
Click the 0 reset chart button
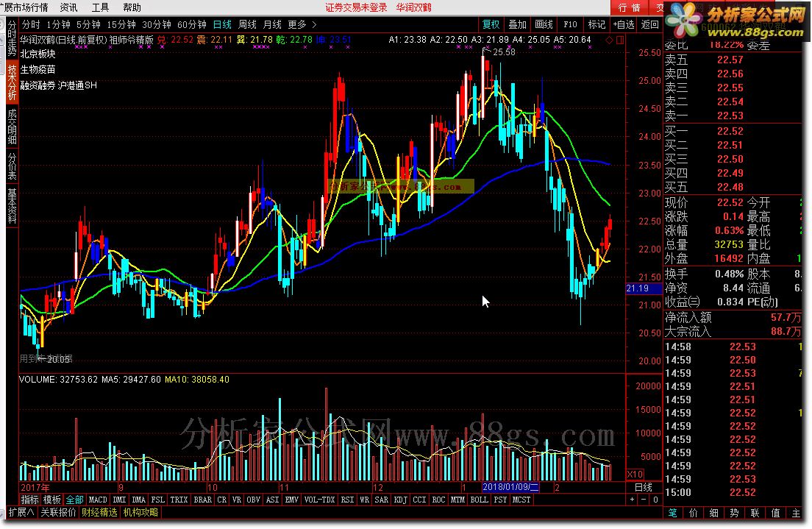tap(655, 500)
